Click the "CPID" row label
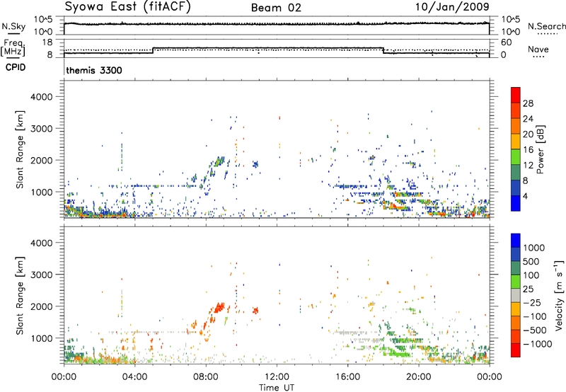The image size is (566, 392). coord(16,67)
